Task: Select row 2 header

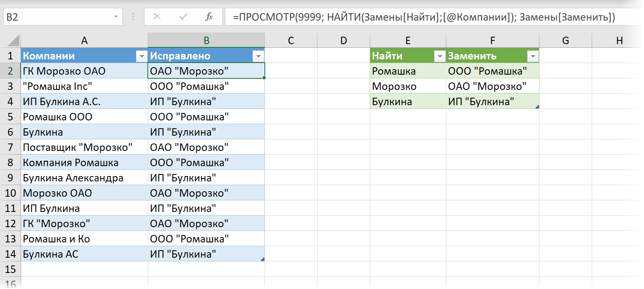Action: pos(10,71)
